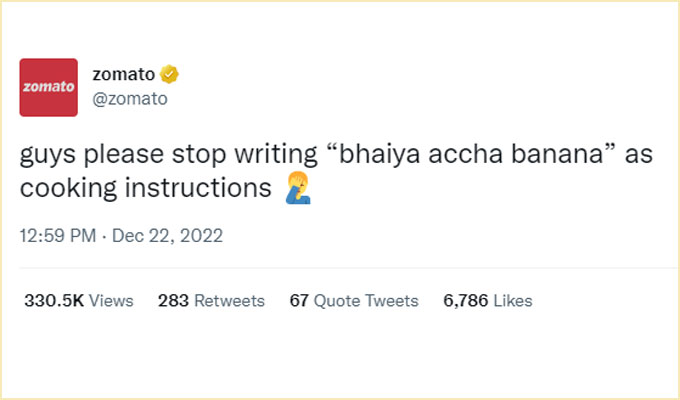The width and height of the screenshot is (680, 400).
Task: Open the Retweets label list
Action: (229, 300)
